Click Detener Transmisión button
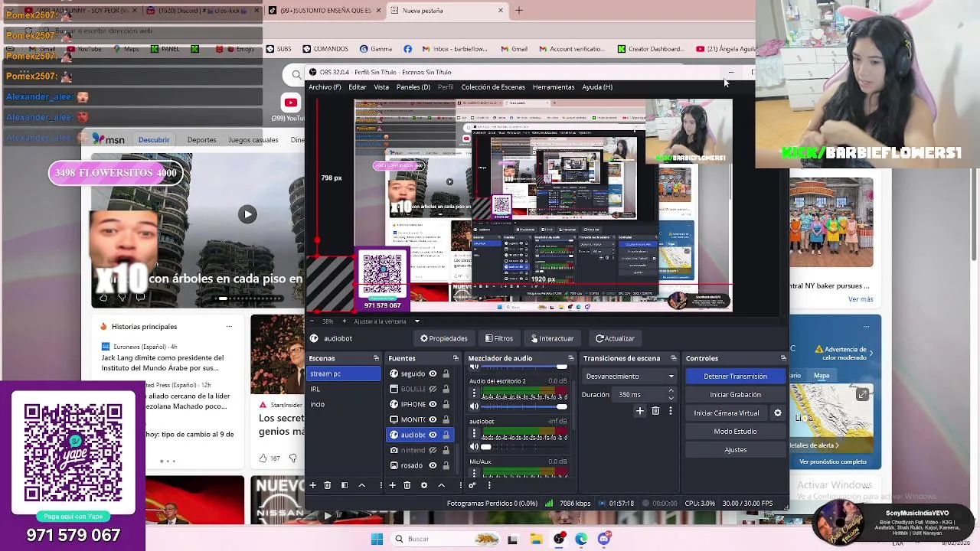The width and height of the screenshot is (980, 551). 735,377
